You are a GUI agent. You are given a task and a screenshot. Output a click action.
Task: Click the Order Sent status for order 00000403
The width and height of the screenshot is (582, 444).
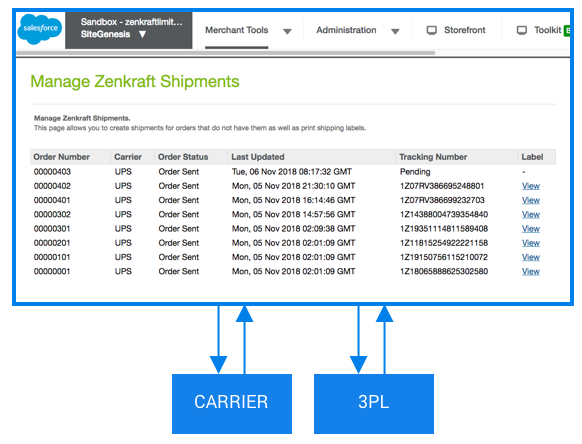[179, 172]
